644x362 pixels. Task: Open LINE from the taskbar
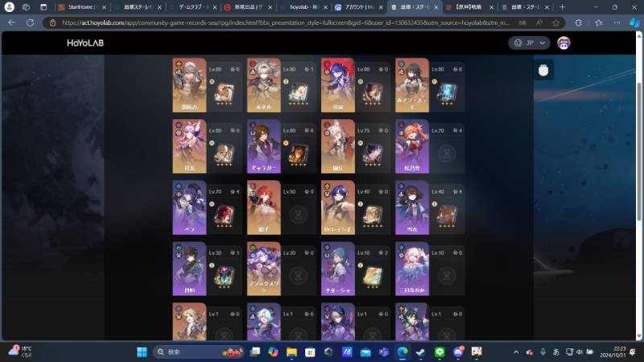[440, 352]
